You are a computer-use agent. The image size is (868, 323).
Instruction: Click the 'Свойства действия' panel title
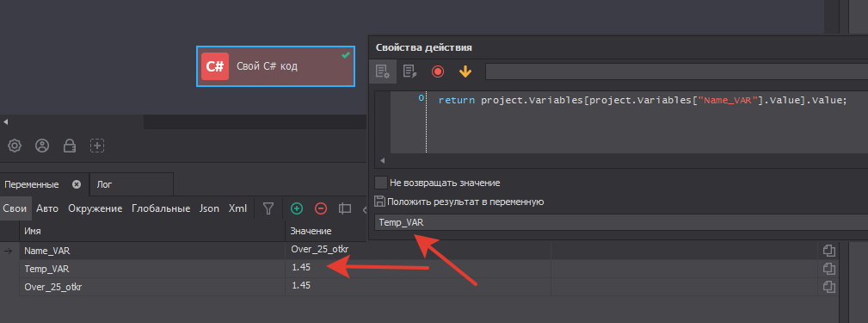pos(423,47)
